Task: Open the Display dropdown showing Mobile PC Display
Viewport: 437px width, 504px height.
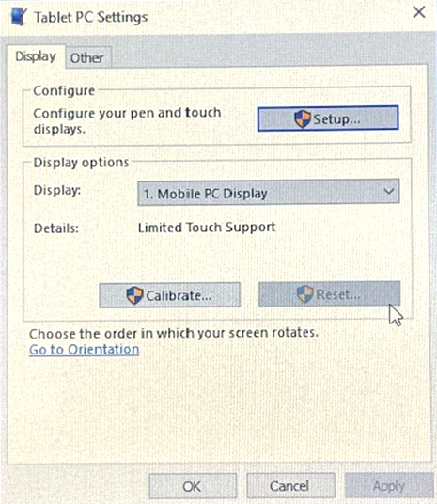Action: (268, 193)
